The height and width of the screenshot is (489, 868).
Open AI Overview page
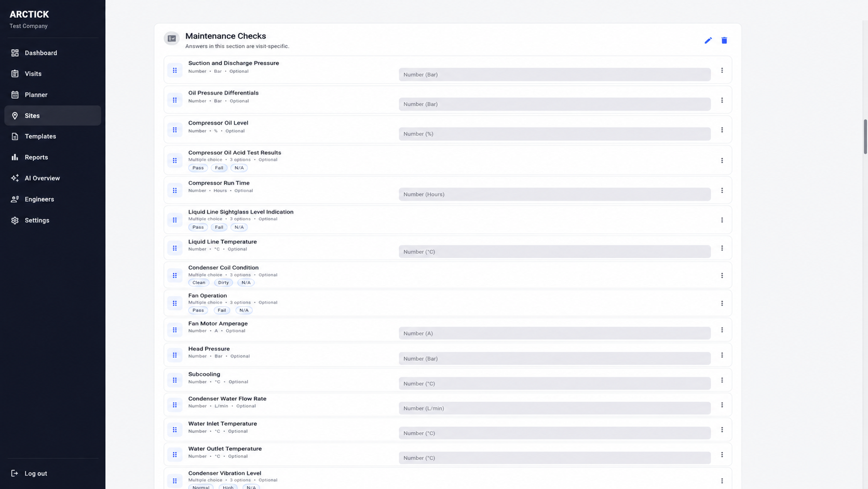[52, 178]
